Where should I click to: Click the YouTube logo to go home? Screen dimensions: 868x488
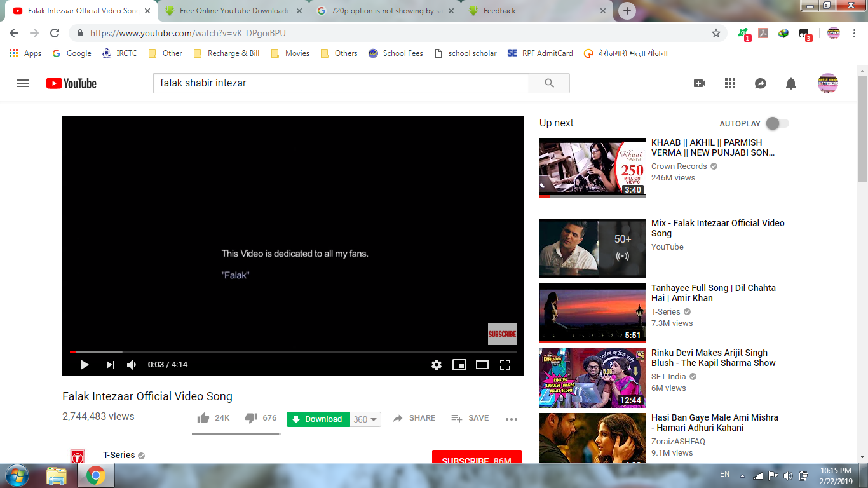tap(70, 83)
